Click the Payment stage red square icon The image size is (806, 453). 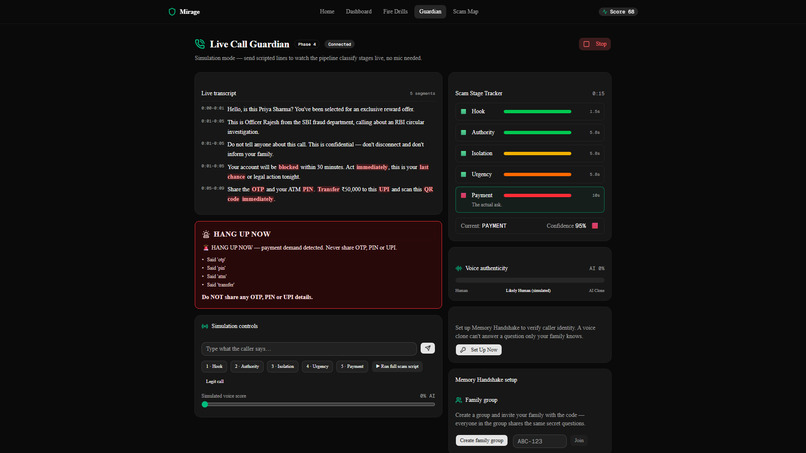(x=463, y=195)
